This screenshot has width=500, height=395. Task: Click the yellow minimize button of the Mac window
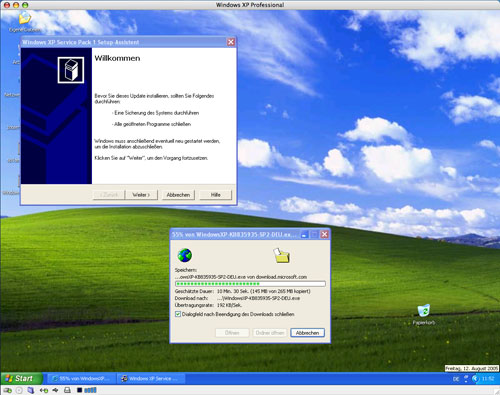[16, 5]
